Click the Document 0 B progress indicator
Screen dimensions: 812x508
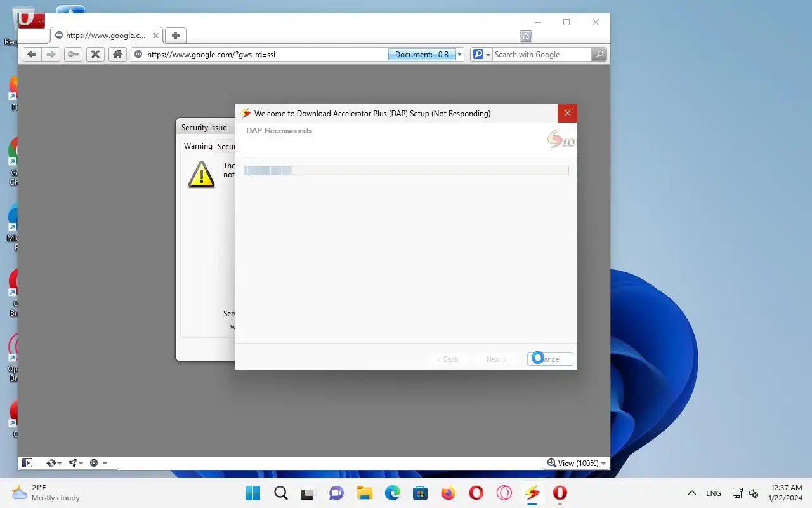[x=422, y=55]
